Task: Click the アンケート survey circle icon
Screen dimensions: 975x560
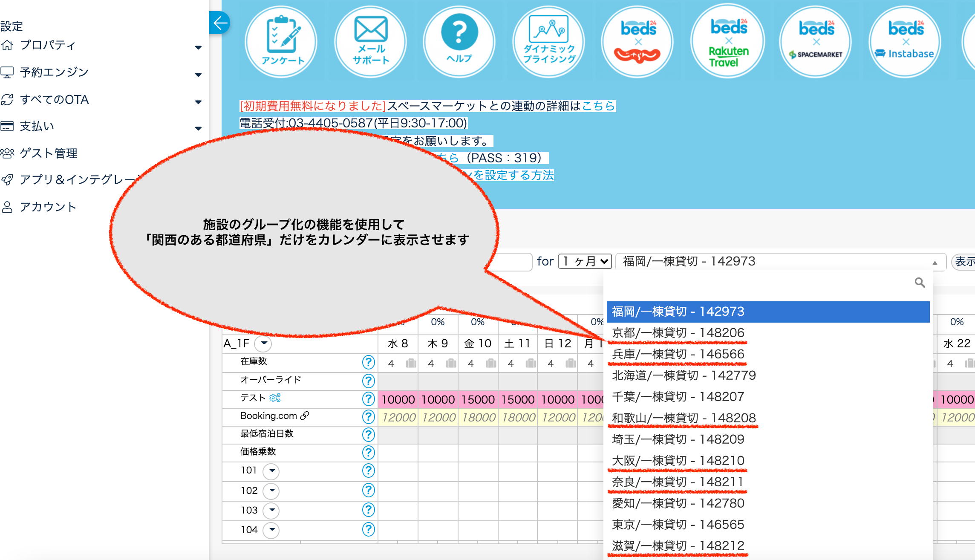Action: coord(281,42)
